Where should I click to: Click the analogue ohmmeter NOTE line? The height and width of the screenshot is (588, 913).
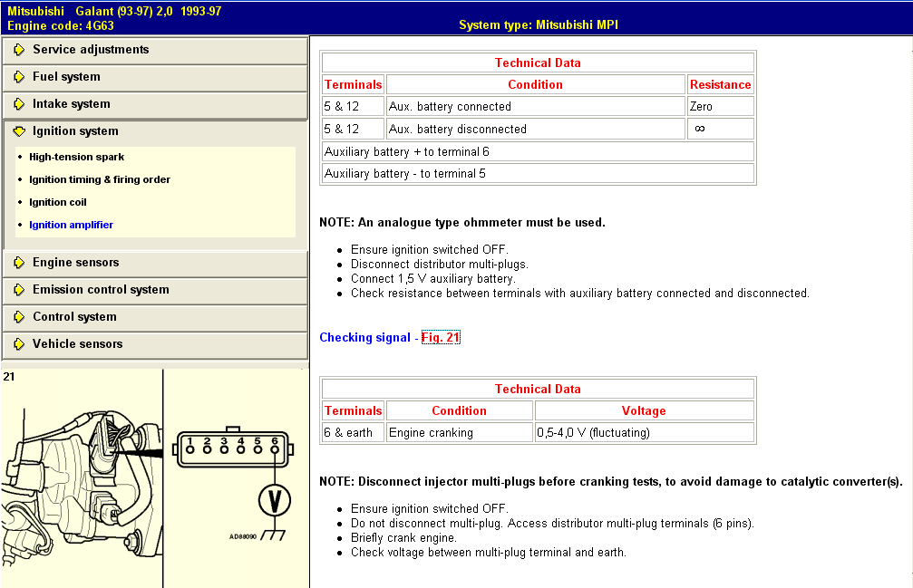click(462, 223)
